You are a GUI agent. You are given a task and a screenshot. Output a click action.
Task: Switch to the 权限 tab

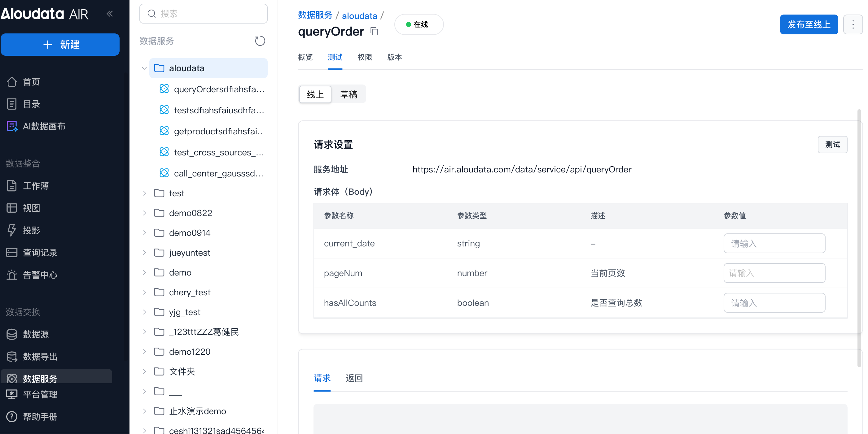pyautogui.click(x=365, y=57)
